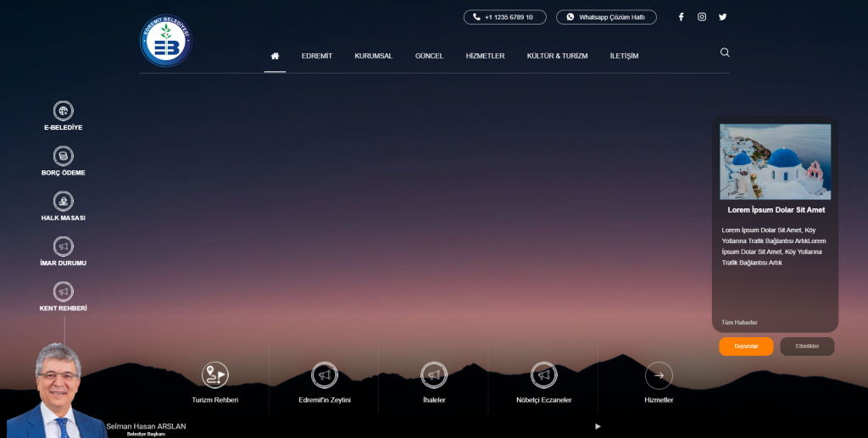Select the orange Duyurular tab
This screenshot has width=868, height=438.
pos(746,347)
